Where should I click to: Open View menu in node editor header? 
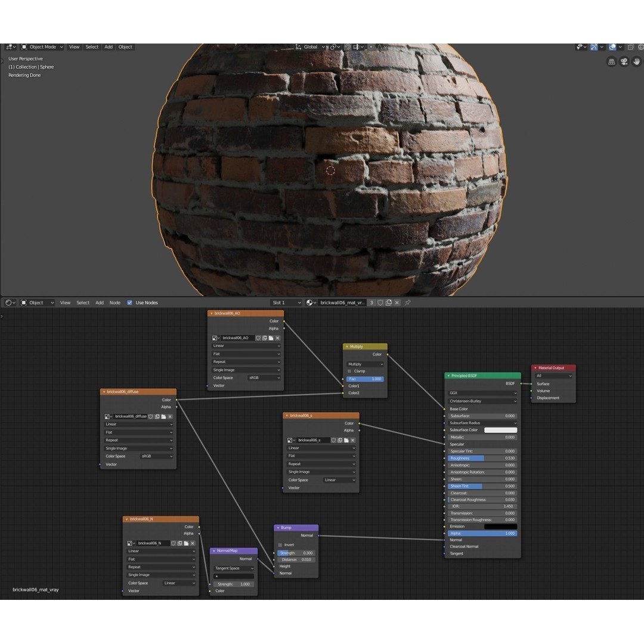(65, 303)
